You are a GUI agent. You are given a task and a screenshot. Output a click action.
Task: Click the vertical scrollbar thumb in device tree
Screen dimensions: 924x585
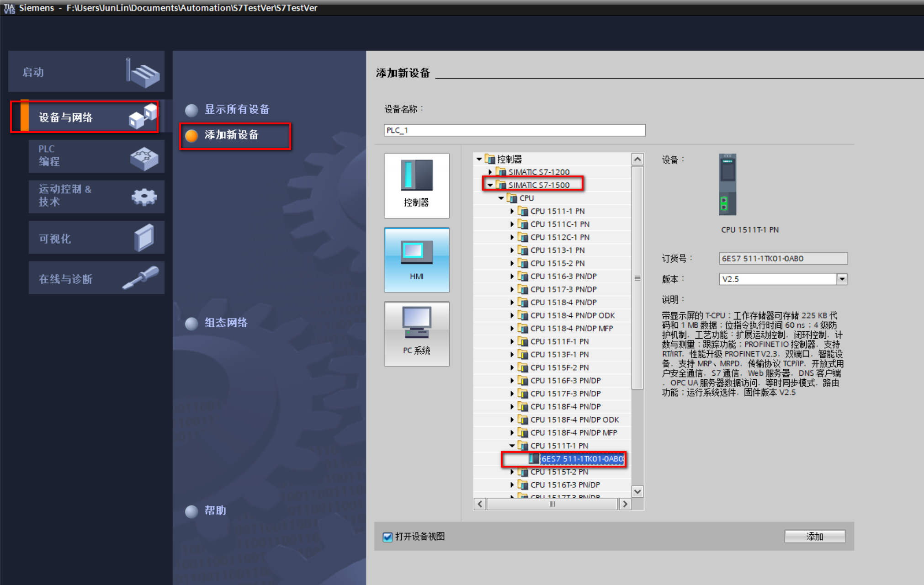coord(637,278)
